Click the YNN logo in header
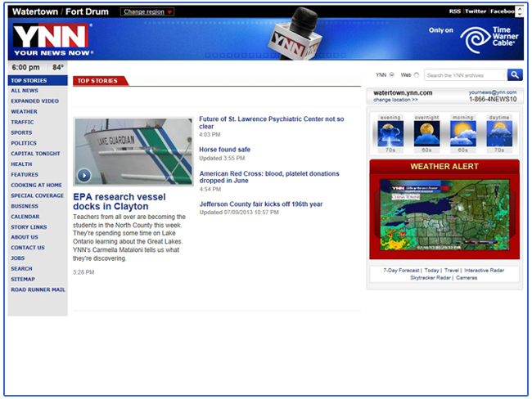 [x=50, y=38]
